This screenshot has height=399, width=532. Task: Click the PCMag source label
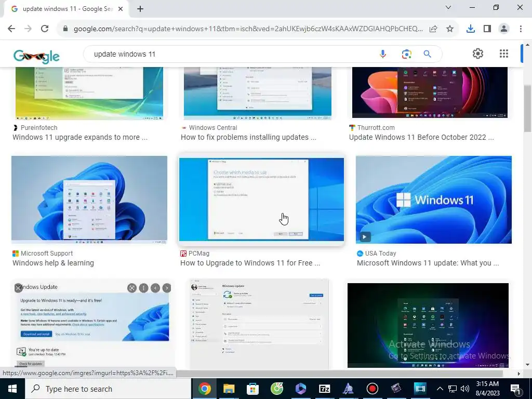[x=199, y=254]
